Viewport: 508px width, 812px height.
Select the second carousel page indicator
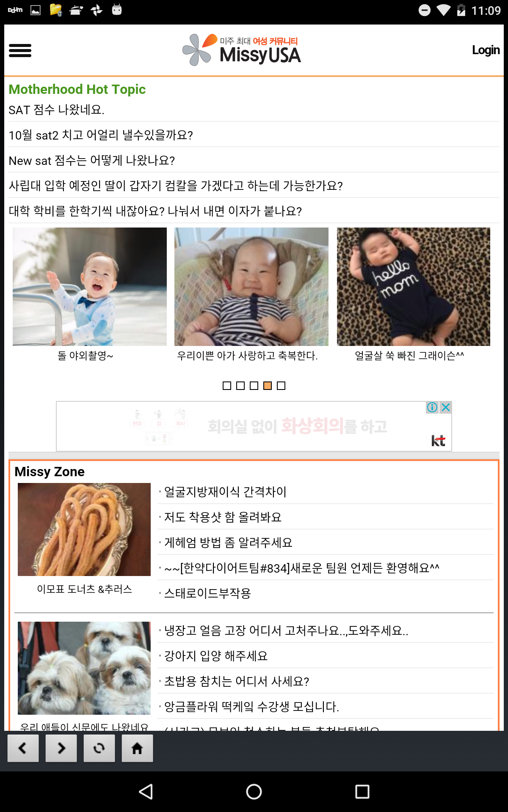pyautogui.click(x=240, y=386)
